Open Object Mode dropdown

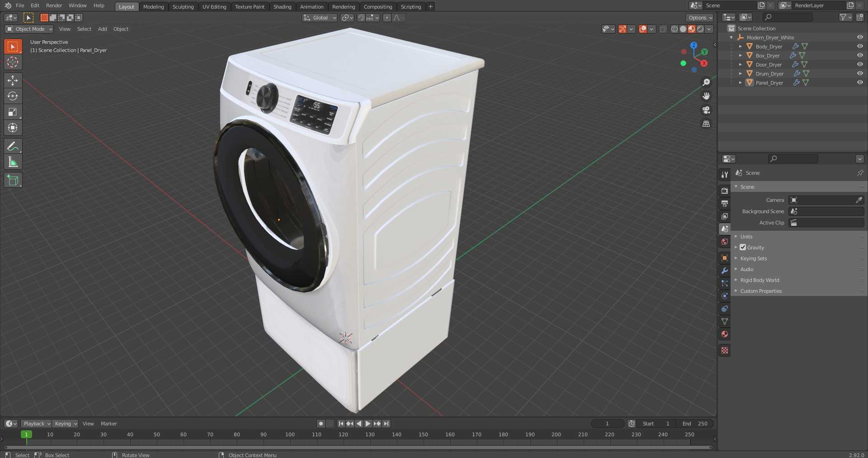tap(29, 29)
